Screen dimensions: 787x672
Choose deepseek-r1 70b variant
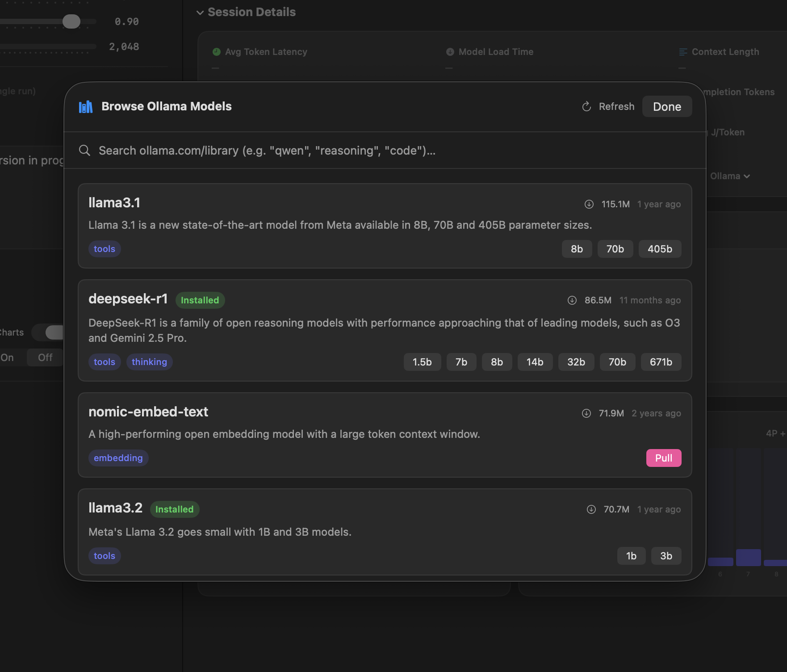[x=618, y=362]
